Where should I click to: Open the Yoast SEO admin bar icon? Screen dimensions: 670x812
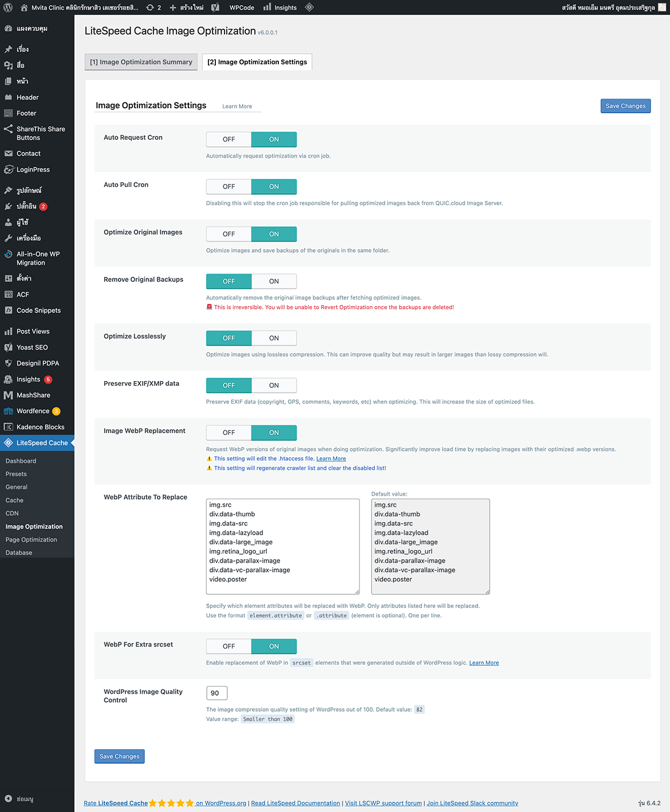pos(215,7)
